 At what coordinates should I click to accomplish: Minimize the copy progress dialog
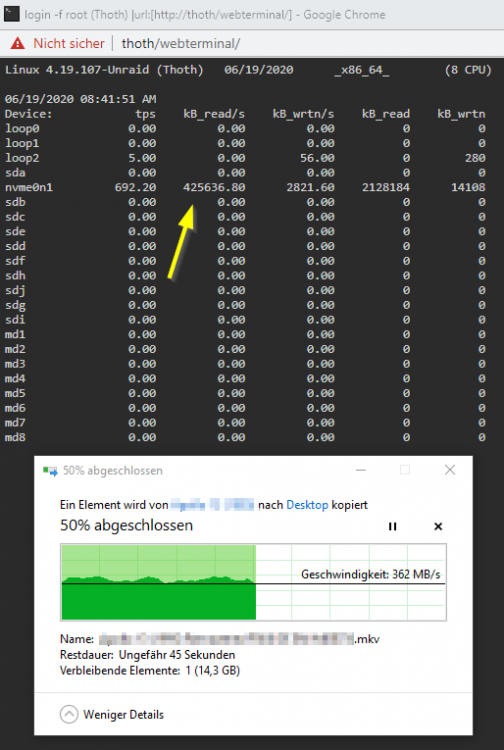coord(361,470)
